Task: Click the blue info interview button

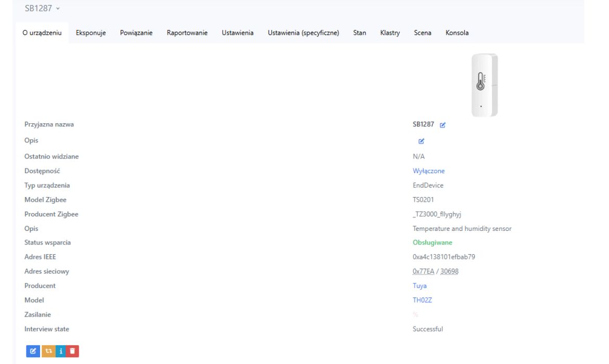Action: (60, 351)
